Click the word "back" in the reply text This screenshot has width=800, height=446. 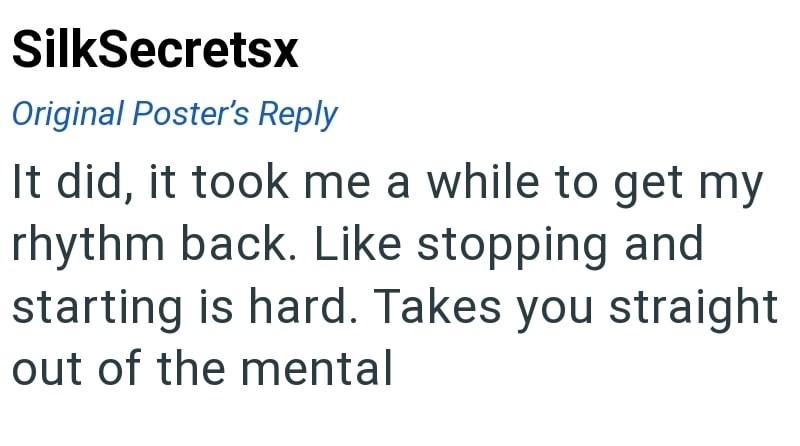pyautogui.click(x=248, y=246)
